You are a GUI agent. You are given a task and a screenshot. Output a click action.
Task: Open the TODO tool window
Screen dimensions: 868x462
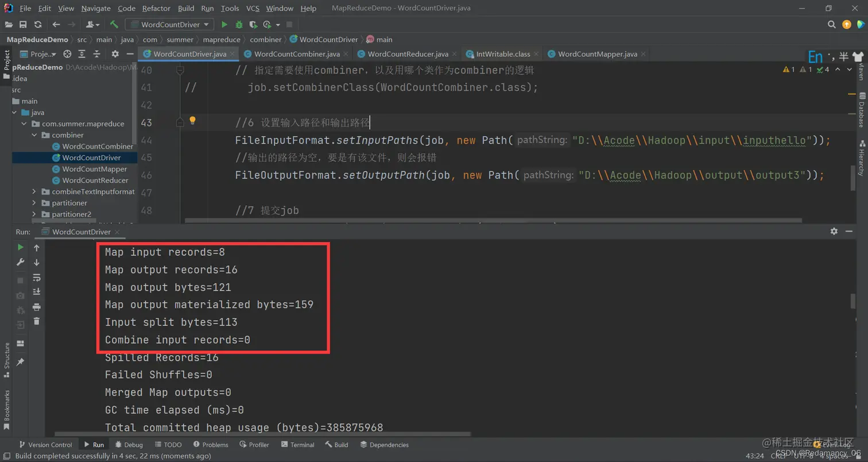point(167,445)
